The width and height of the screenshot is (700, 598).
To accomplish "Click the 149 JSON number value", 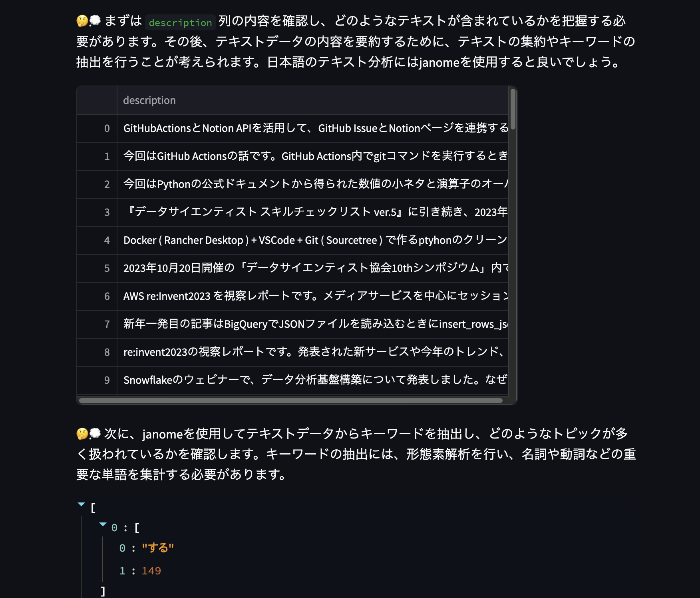I will (151, 571).
